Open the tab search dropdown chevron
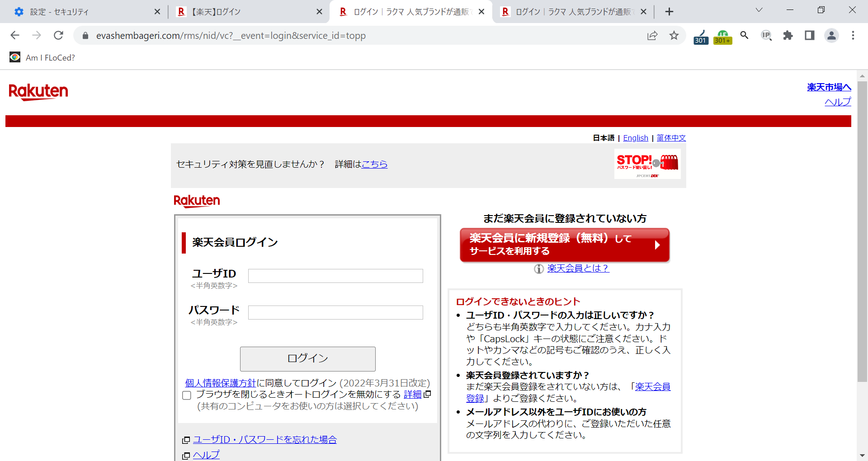This screenshot has width=868, height=461. tap(759, 10)
